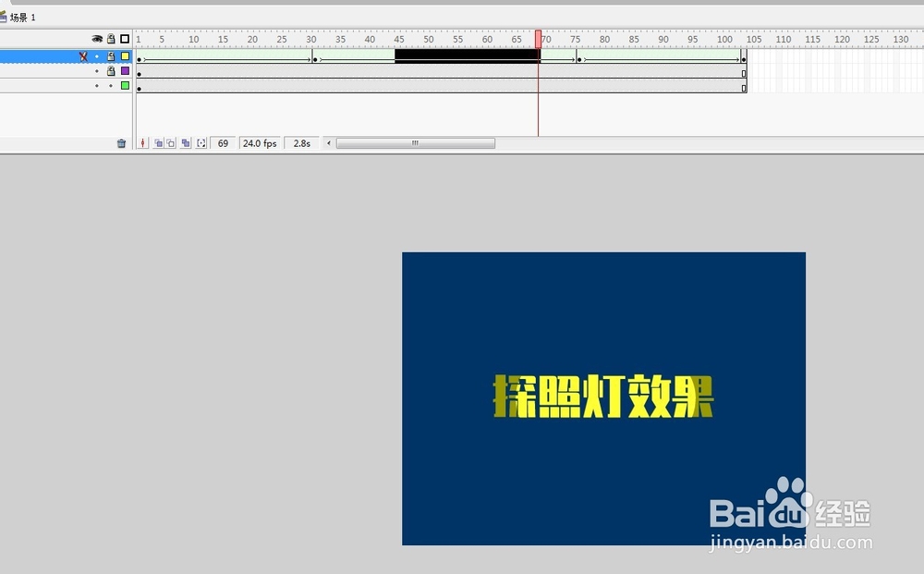Click the 2.8s elapsed time display
Screen dimensions: 924x574
(x=301, y=142)
